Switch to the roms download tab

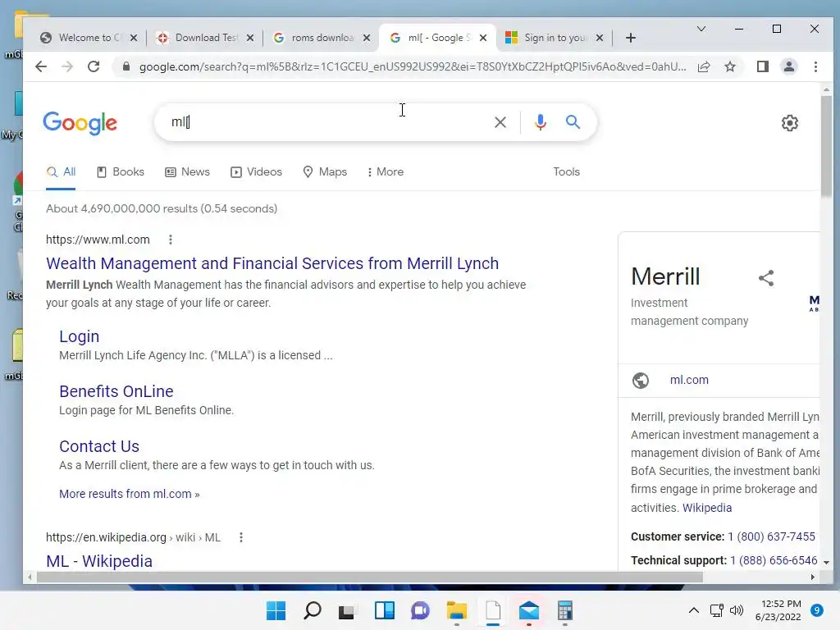(322, 38)
